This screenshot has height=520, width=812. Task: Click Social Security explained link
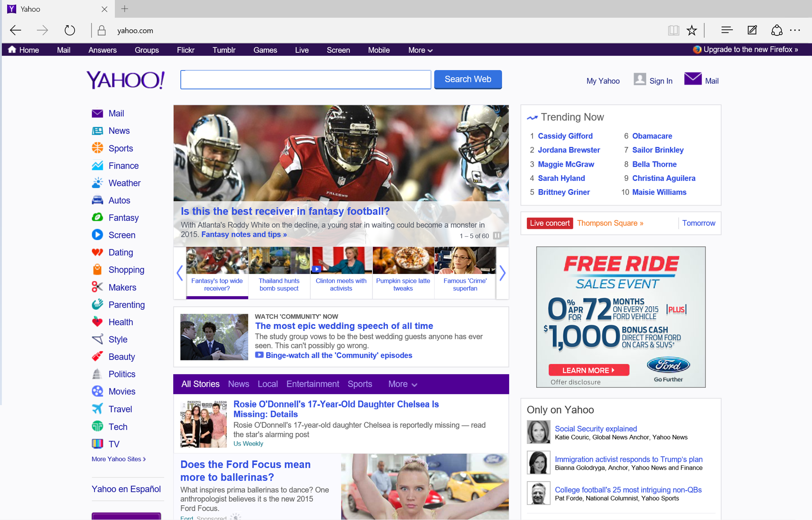595,428
